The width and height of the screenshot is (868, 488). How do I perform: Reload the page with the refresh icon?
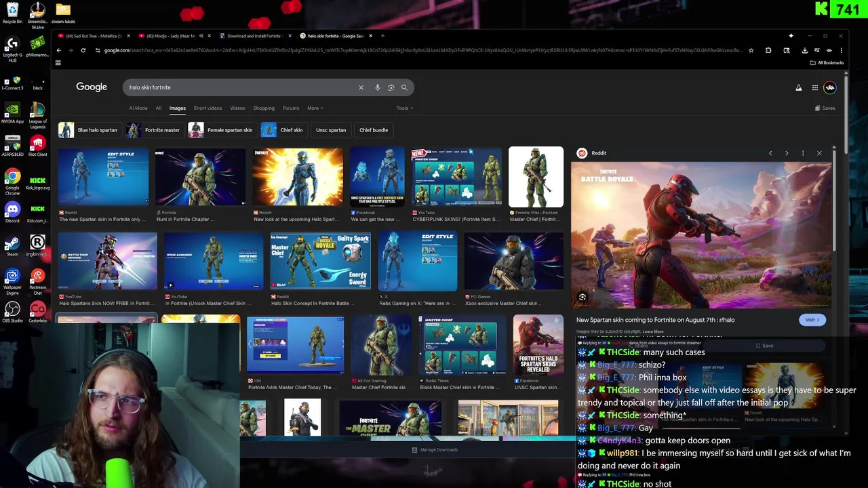[x=83, y=50]
